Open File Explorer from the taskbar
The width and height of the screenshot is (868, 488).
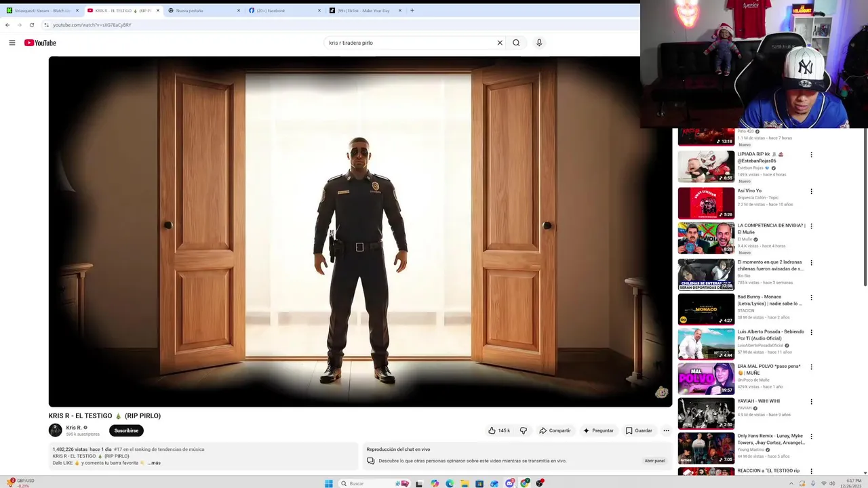[x=465, y=483]
